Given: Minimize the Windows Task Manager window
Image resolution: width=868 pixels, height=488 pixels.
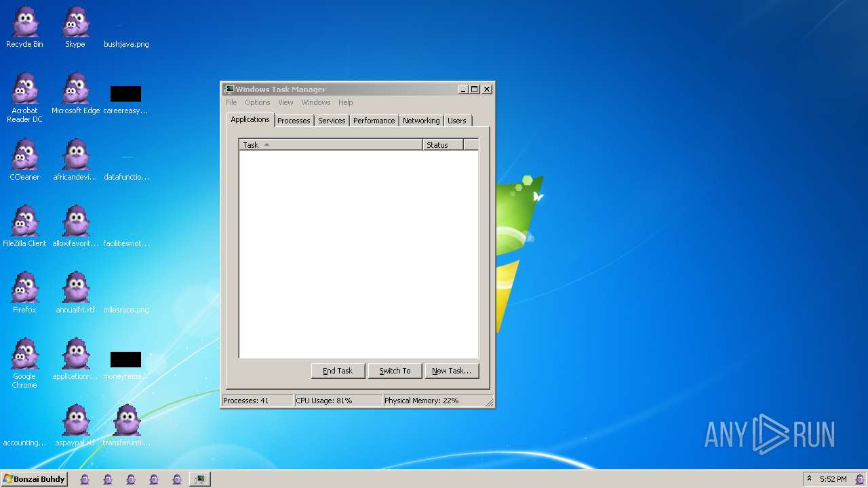Looking at the screenshot, I should click(463, 89).
